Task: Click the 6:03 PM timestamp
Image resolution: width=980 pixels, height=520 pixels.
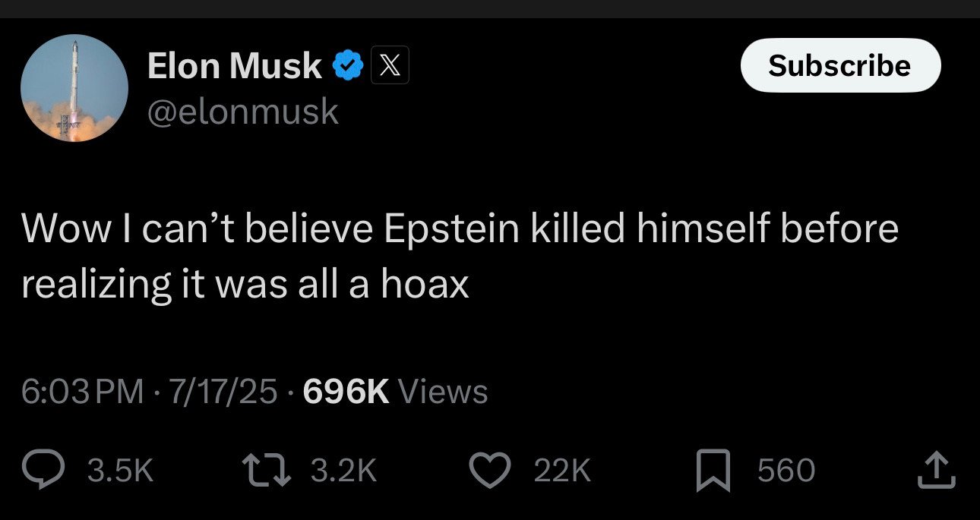Action: point(82,392)
